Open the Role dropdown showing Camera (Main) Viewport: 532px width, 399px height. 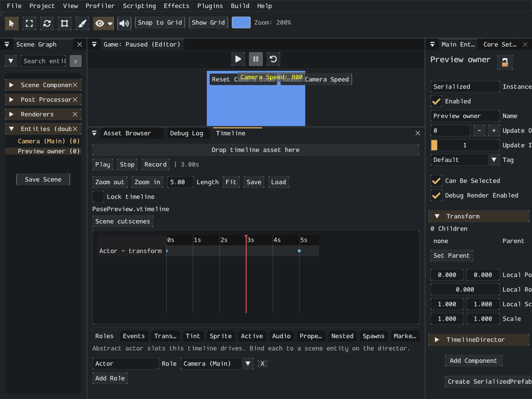tap(217, 363)
